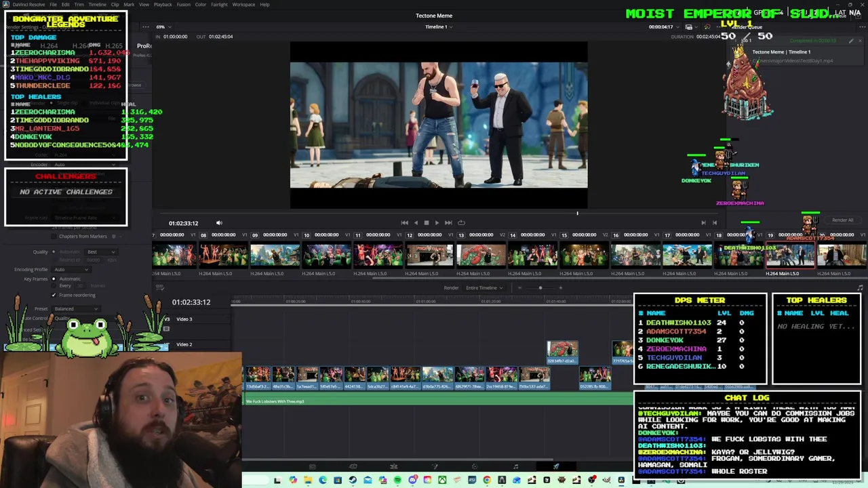
Task: Open the File menu
Action: click(x=53, y=5)
